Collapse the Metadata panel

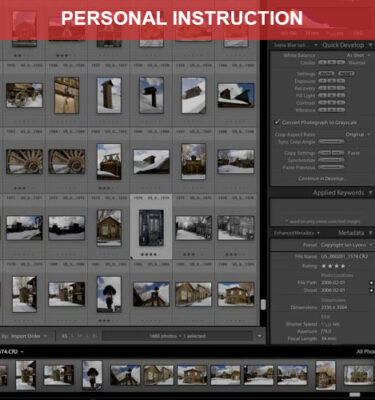(370, 233)
